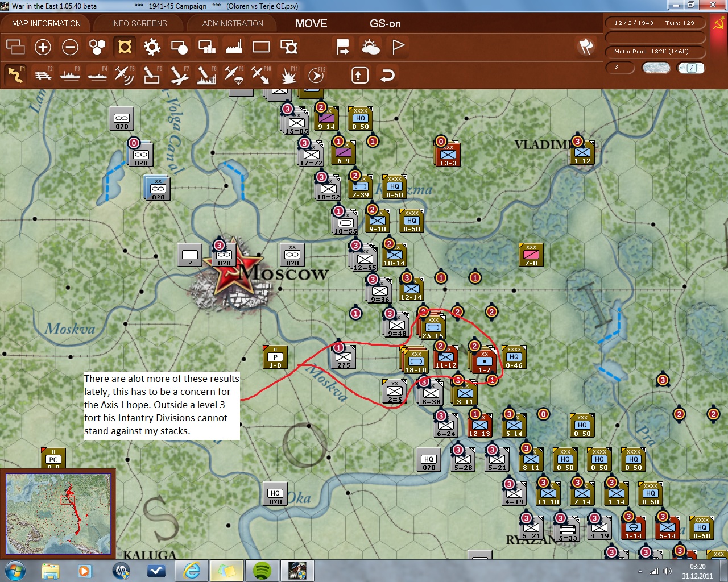Click the date and turn 129 box
This screenshot has height=582, width=728.
click(655, 23)
